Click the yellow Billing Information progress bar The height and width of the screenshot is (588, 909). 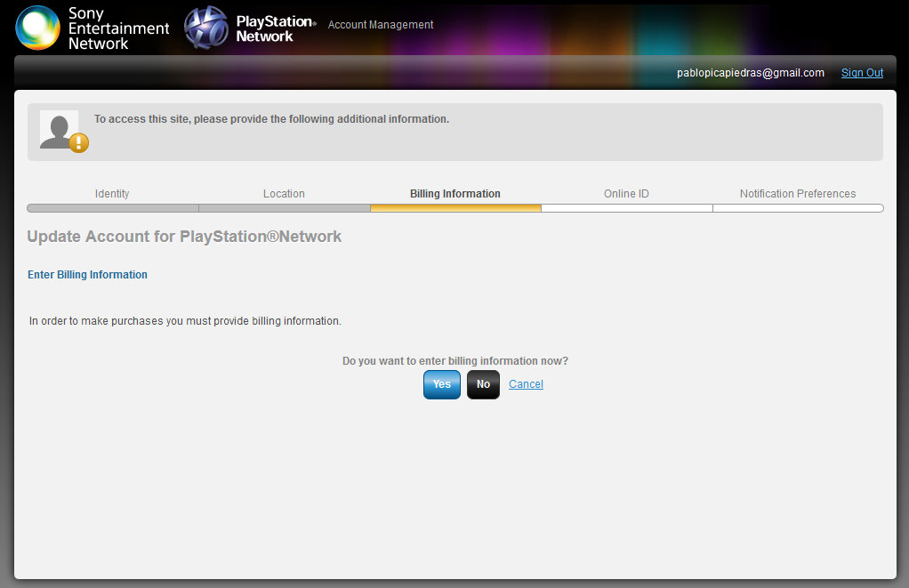tap(455, 207)
